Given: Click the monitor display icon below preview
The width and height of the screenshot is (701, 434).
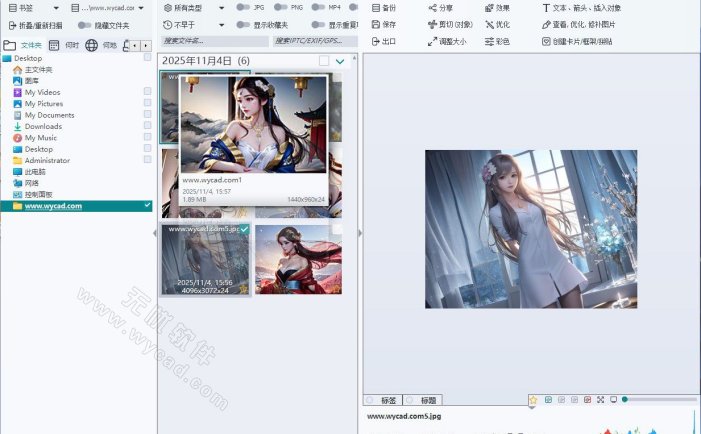Looking at the screenshot, I should click(613, 400).
